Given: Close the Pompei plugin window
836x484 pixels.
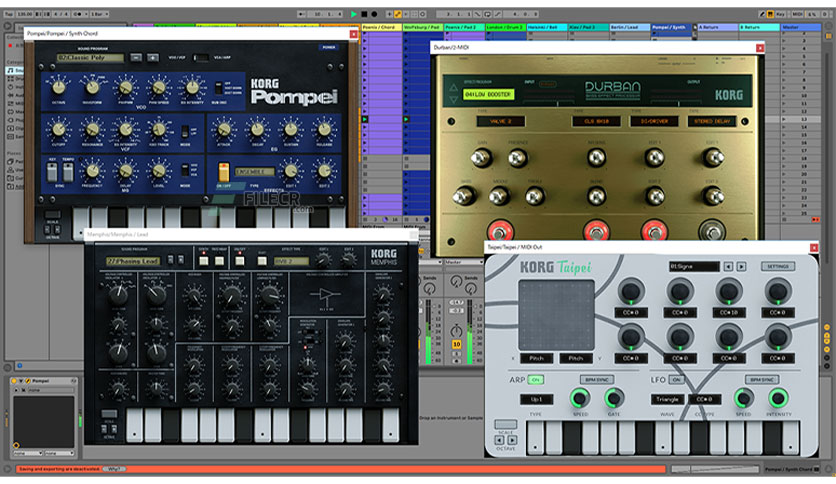Looking at the screenshot, I should point(353,34).
